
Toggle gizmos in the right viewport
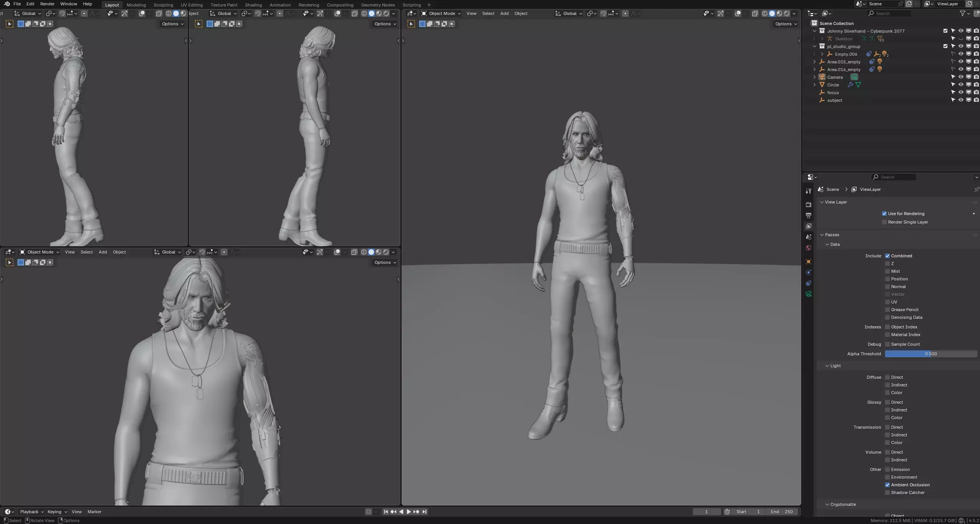[721, 13]
